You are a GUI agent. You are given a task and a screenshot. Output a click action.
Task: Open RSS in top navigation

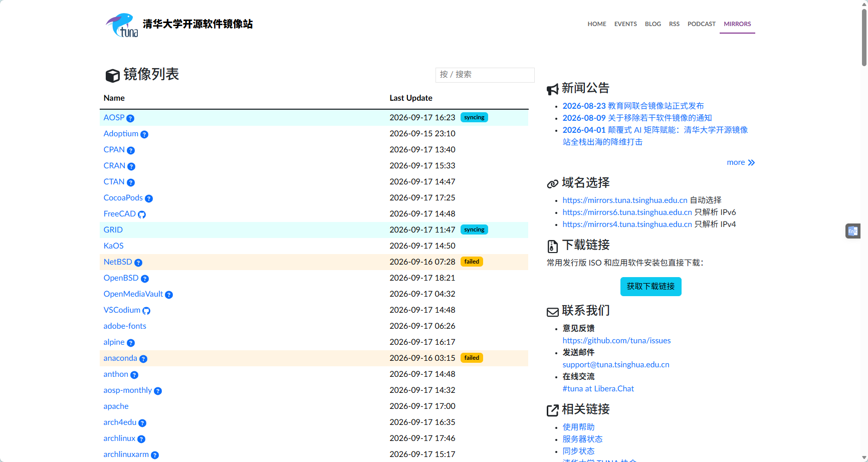674,24
